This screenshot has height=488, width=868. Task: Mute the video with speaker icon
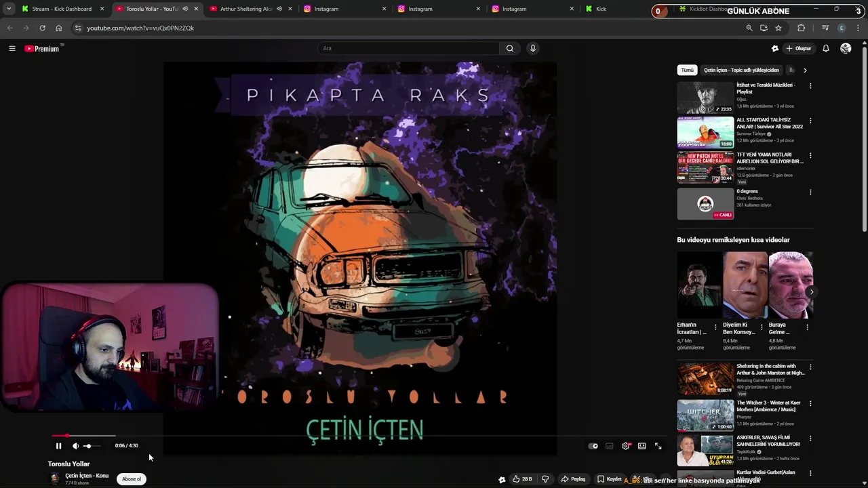point(75,446)
